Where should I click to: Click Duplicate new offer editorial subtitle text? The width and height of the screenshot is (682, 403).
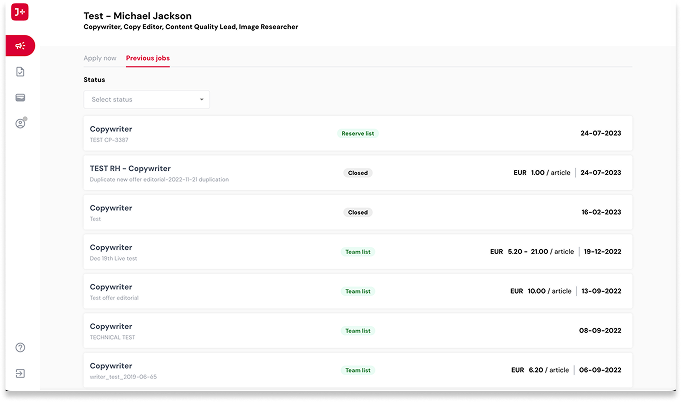(159, 180)
